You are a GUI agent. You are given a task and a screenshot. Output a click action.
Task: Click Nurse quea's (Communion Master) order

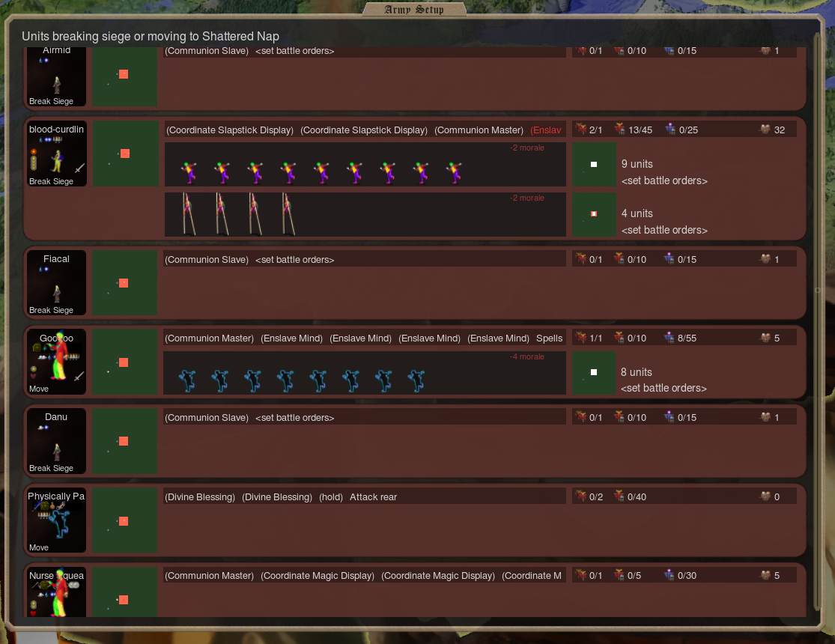coord(209,576)
